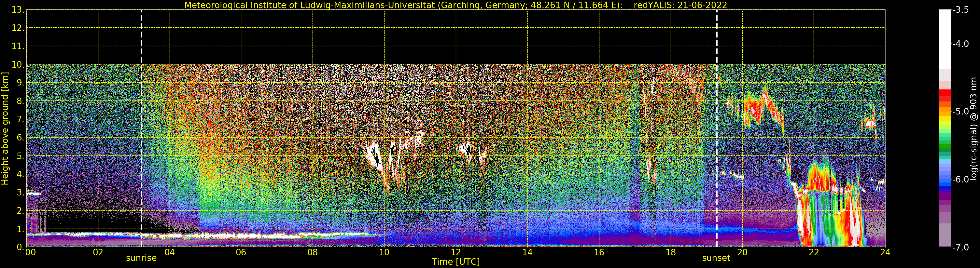The width and height of the screenshot is (980, 268).
Task: Click the time tick label '06'
Action: [241, 252]
